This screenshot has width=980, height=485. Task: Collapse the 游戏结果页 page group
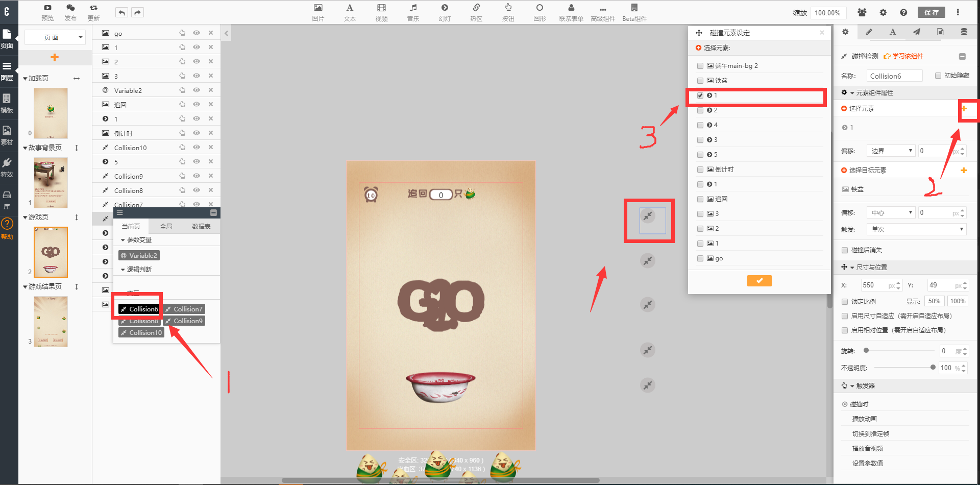pyautogui.click(x=25, y=287)
